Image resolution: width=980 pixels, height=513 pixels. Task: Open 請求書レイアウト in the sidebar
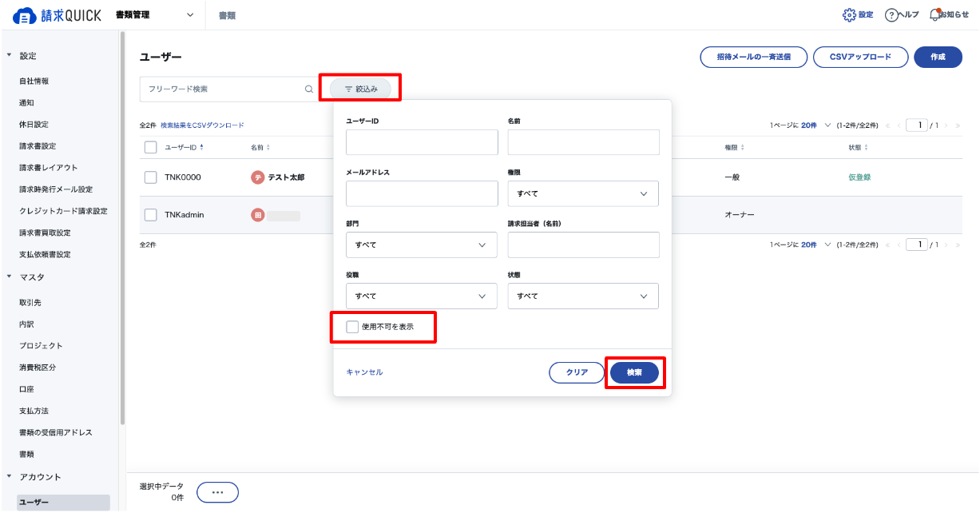click(x=49, y=168)
